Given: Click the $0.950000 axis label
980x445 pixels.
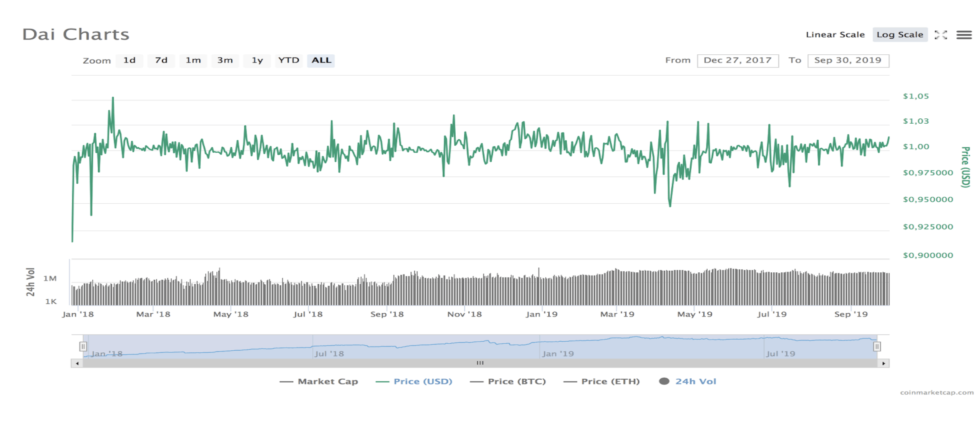Looking at the screenshot, I should [928, 200].
